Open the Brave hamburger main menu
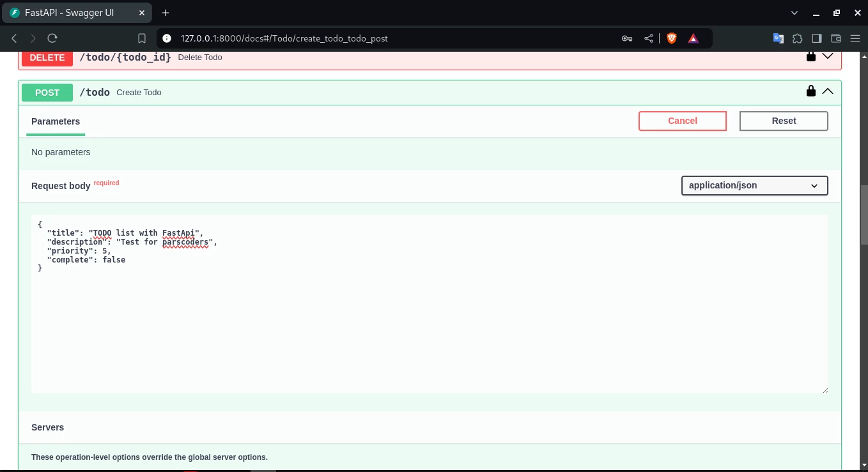Screen dimensions: 868x472 pos(855,38)
